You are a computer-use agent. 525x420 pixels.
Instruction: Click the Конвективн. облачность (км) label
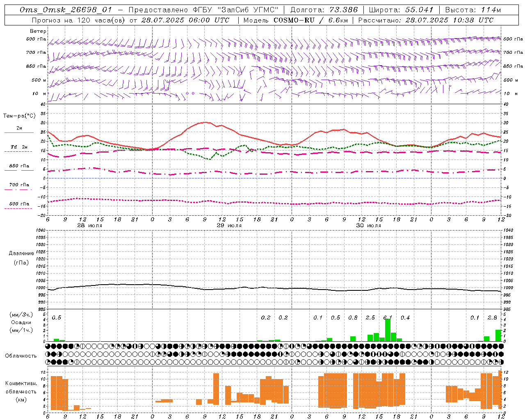point(21,391)
